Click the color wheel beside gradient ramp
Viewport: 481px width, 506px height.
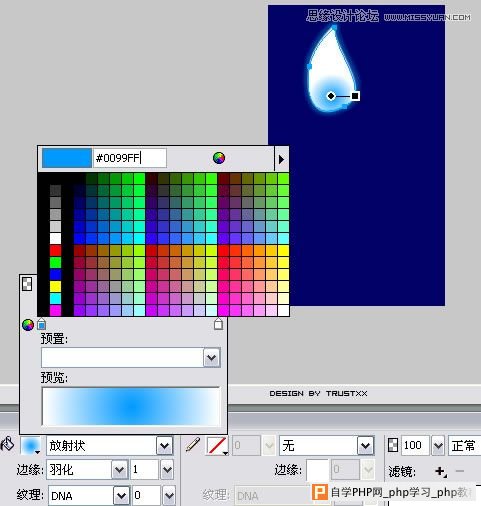coord(28,325)
